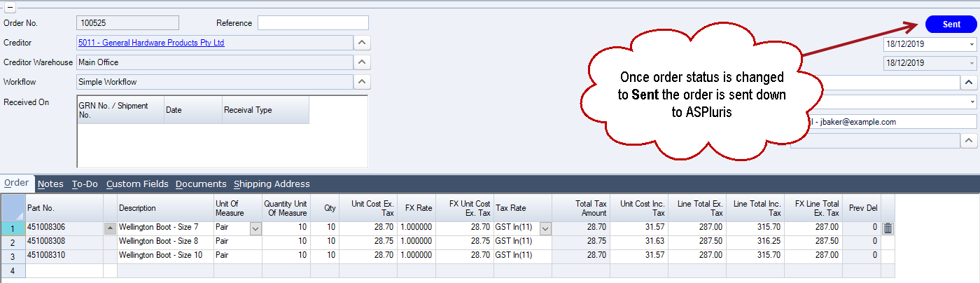The image size is (980, 283).
Task: Open the Tax Rate GST dropdown
Action: click(545, 228)
